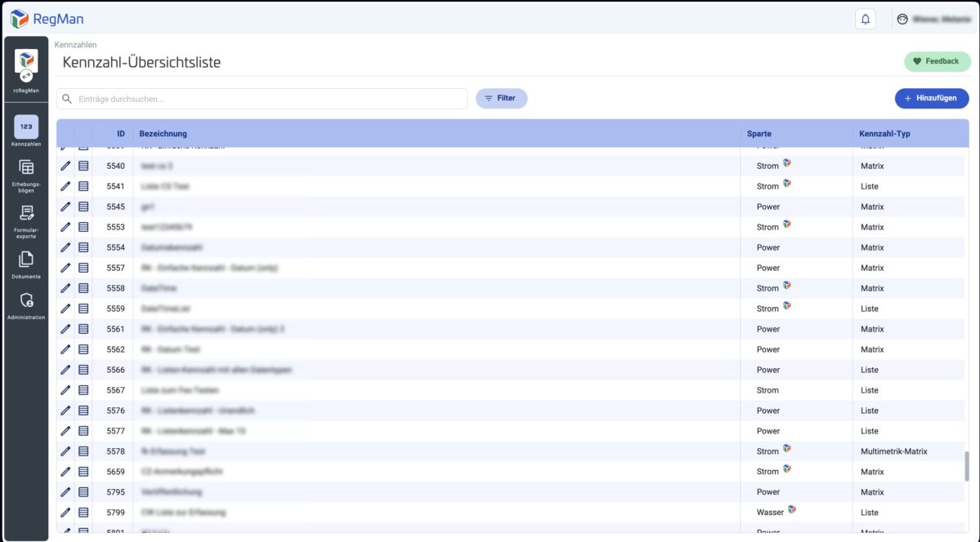Edit entry 5540 with the pencil icon
This screenshot has width=980, height=542.
(x=66, y=166)
